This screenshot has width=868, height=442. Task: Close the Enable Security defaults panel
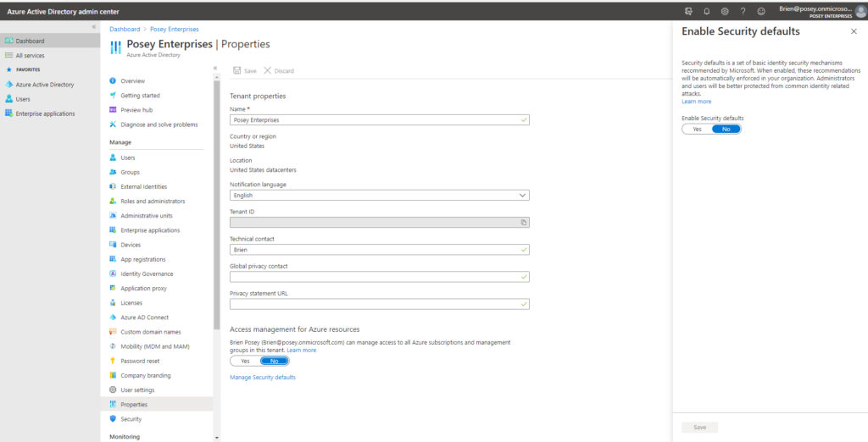[x=854, y=31]
